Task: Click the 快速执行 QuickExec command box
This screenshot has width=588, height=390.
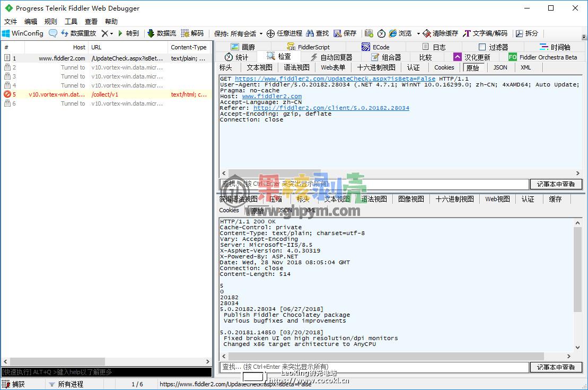Action: 107,372
